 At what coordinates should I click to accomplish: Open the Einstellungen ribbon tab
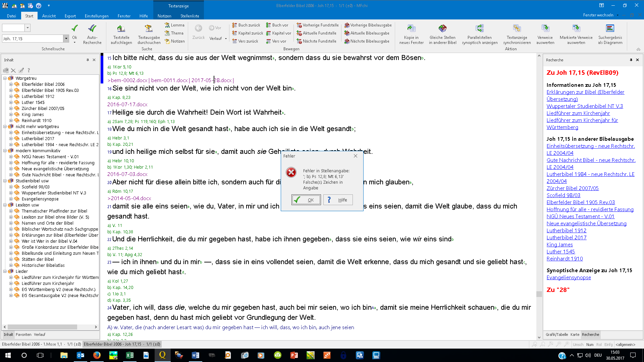pos(97,16)
